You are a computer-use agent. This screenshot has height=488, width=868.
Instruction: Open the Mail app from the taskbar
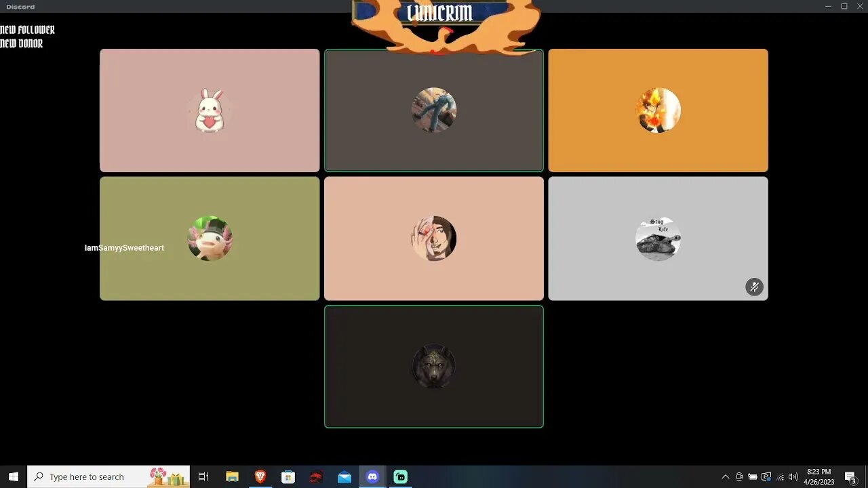344,476
